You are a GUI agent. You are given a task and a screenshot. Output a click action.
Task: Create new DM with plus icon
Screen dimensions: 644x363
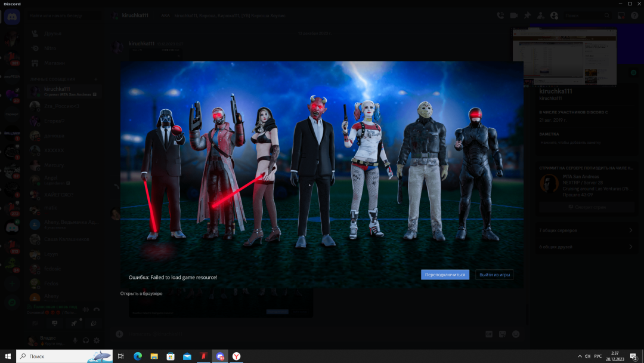tap(95, 79)
